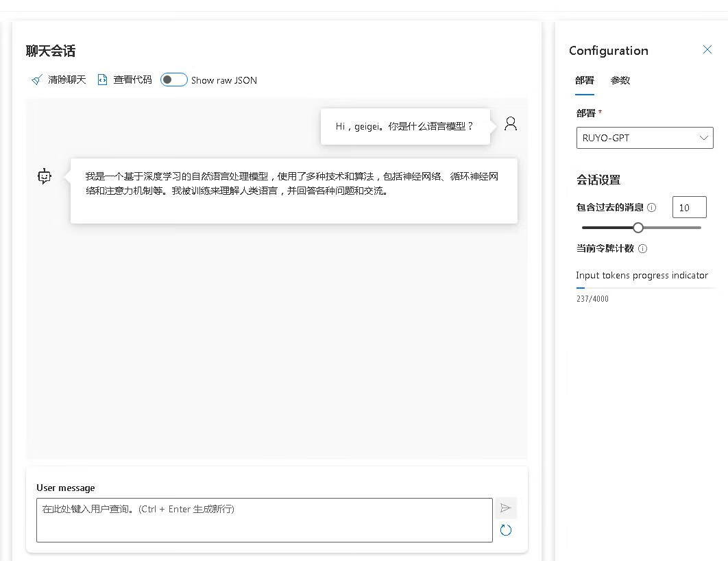
Task: Select the 部署 tab
Action: click(x=585, y=80)
